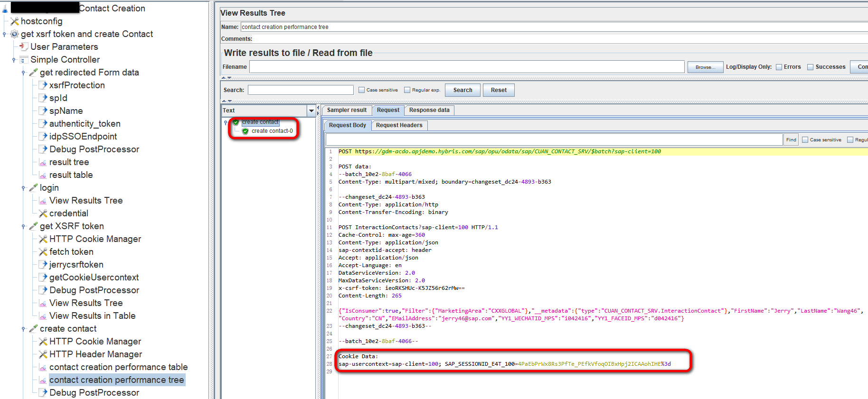This screenshot has height=399, width=868.
Task: Toggle Regular exp. in request body Find bar
Action: 850,139
